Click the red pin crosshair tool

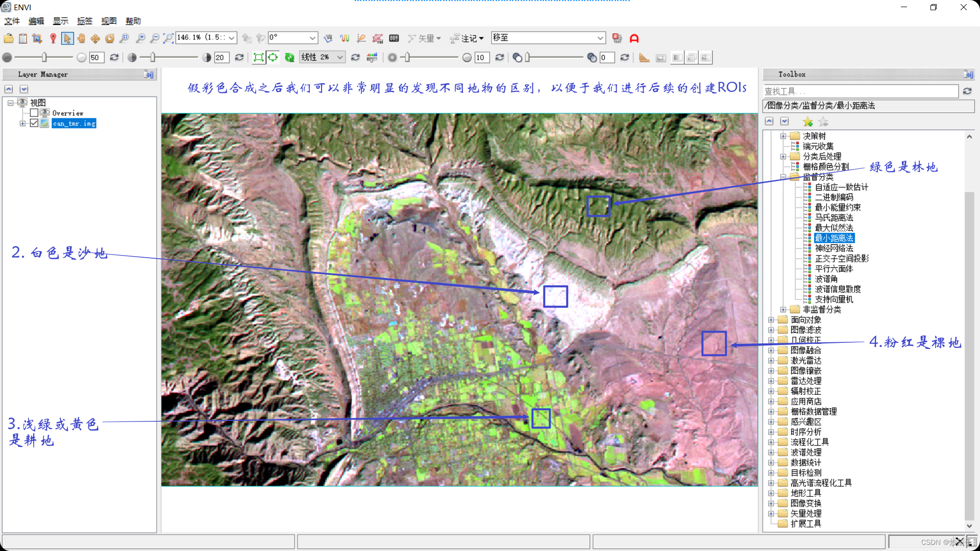(x=53, y=38)
